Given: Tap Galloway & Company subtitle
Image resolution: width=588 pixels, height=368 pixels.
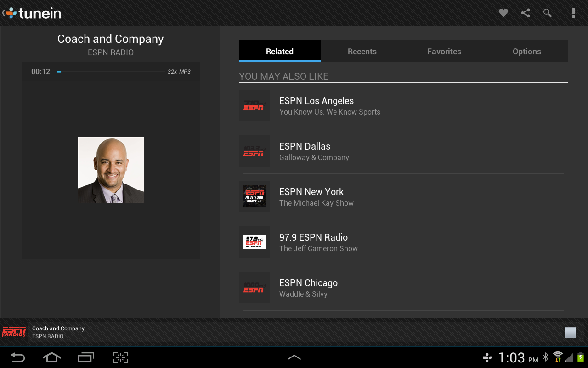Looking at the screenshot, I should (314, 157).
